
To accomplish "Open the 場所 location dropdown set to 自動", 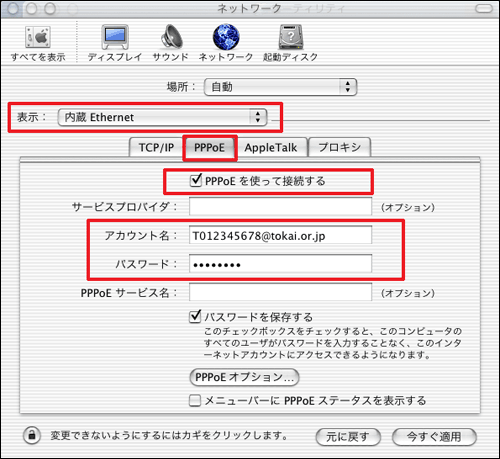I will (x=280, y=87).
